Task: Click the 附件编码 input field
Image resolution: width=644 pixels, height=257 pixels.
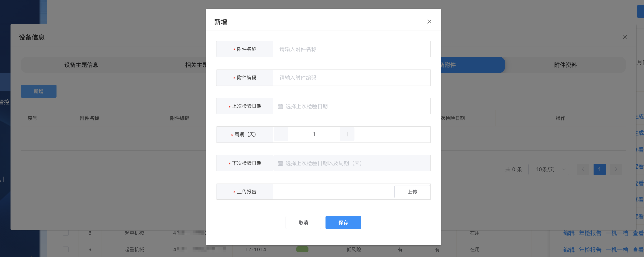Action: coord(351,78)
